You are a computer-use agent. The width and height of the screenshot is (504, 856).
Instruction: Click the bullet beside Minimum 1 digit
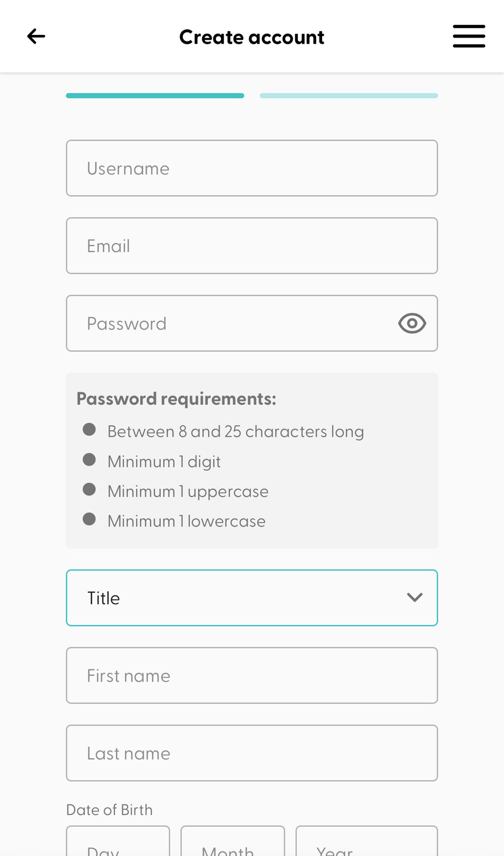[x=89, y=460]
